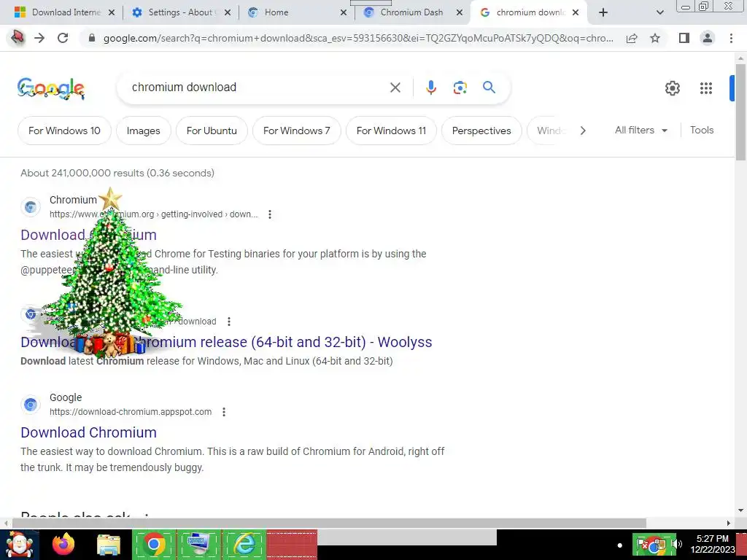Open the Woolyss Chromium release link
The height and width of the screenshot is (560, 747).
tap(226, 342)
